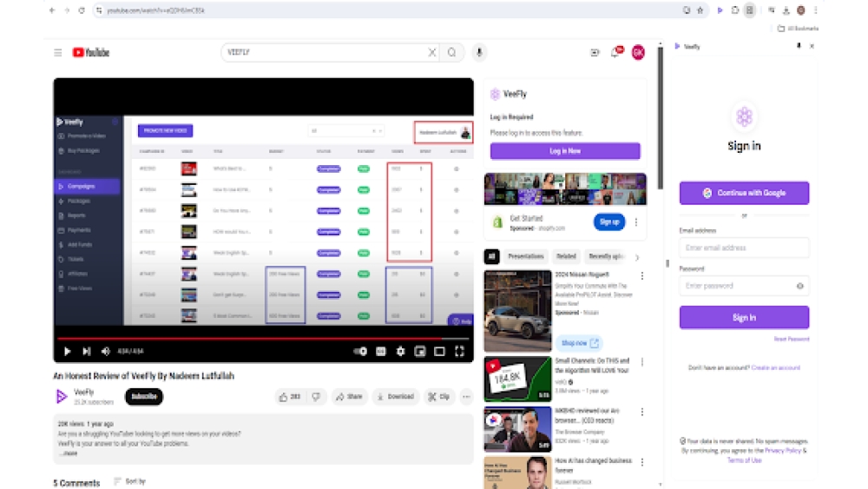Click the Create an account link
868x489 pixels.
(775, 367)
